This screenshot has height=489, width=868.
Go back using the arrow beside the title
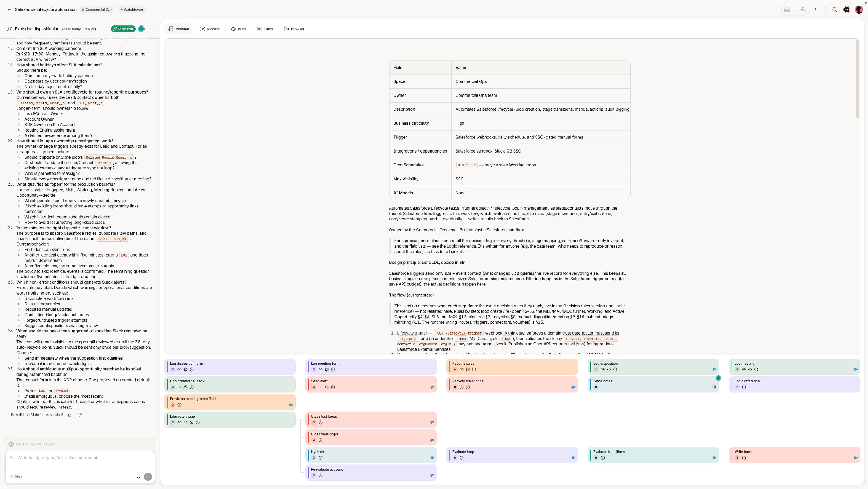[x=9, y=10]
